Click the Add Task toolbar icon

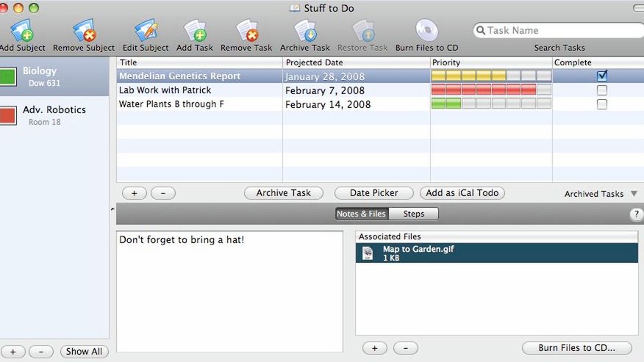pos(194,32)
